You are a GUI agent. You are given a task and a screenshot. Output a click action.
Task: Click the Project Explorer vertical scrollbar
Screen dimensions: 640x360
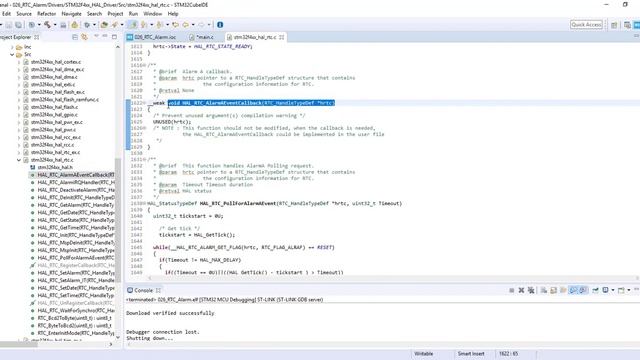click(118, 220)
